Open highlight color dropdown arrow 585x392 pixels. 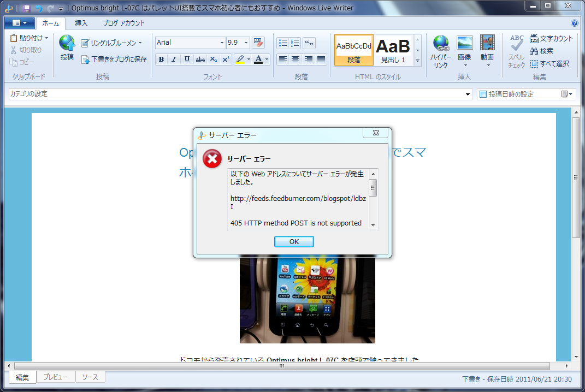249,60
